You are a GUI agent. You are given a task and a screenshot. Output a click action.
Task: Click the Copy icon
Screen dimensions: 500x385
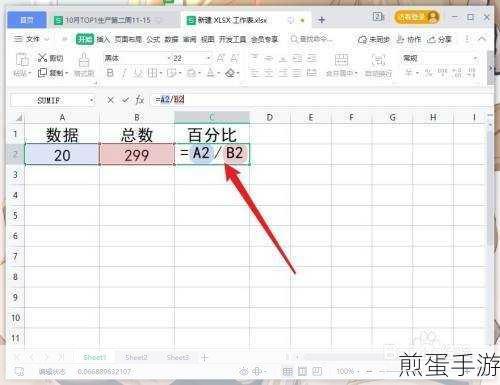coord(42,73)
